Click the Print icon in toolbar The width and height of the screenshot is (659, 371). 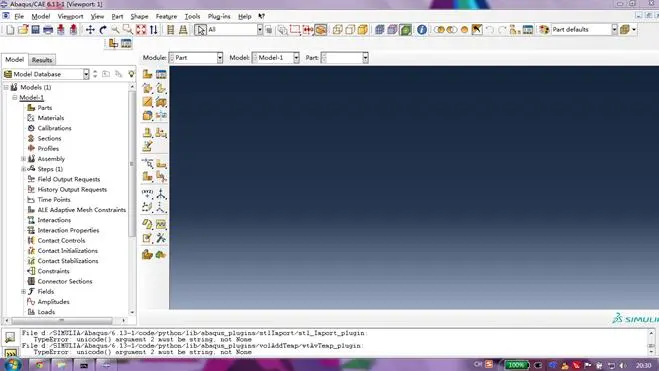(x=48, y=30)
